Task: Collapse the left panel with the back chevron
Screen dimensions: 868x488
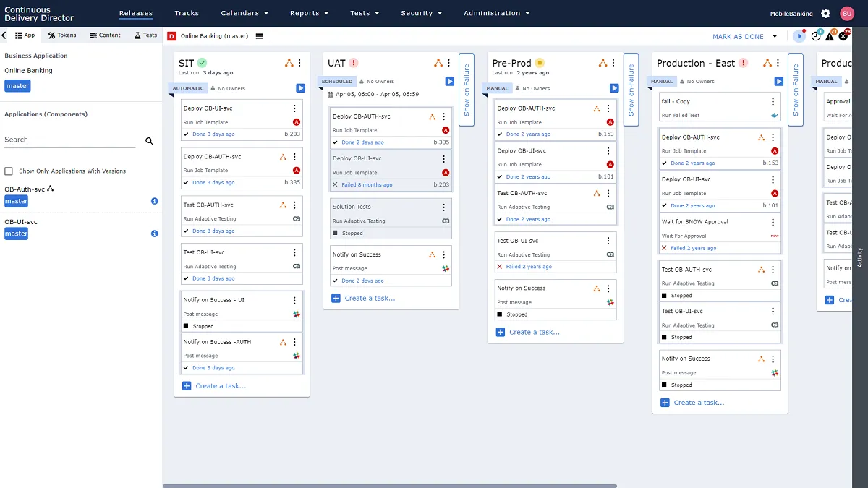Action: [5, 35]
